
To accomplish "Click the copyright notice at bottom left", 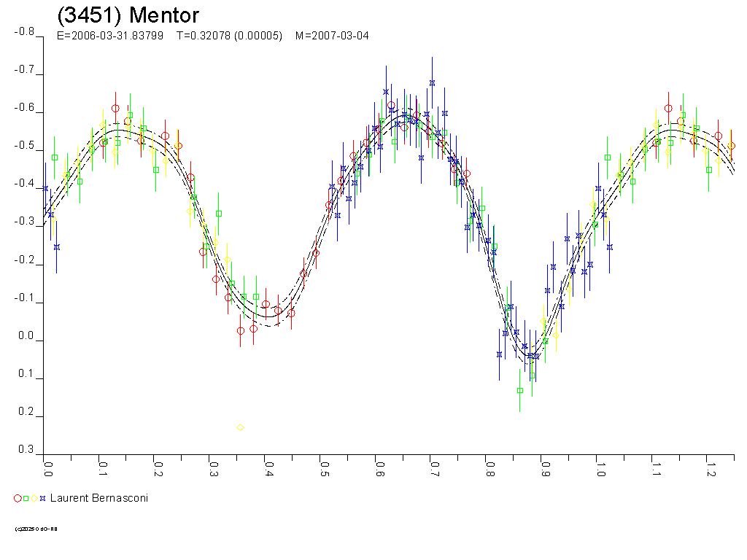I will point(36,529).
